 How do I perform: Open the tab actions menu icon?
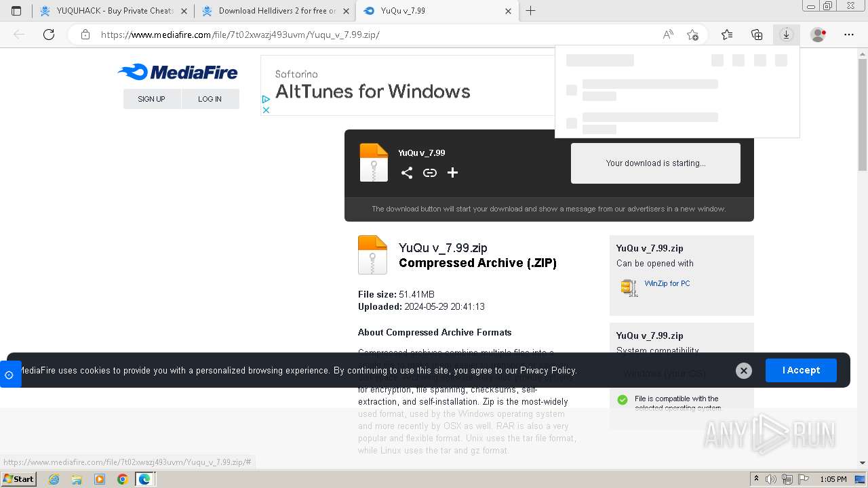[16, 11]
